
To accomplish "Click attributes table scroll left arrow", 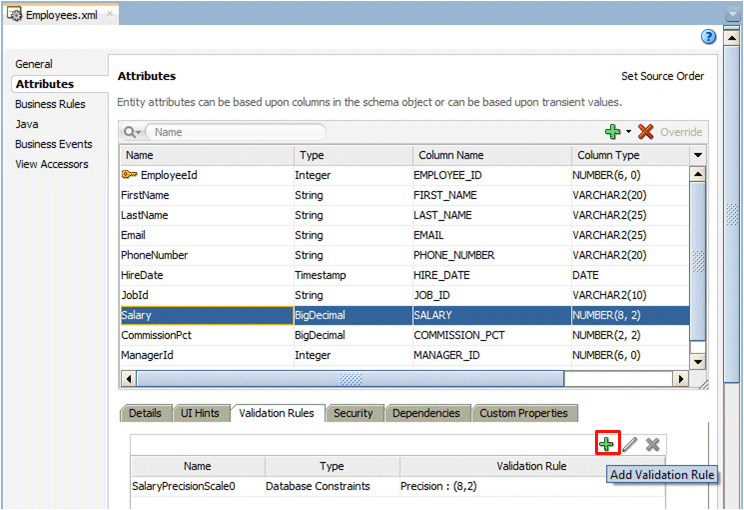I will [129, 379].
